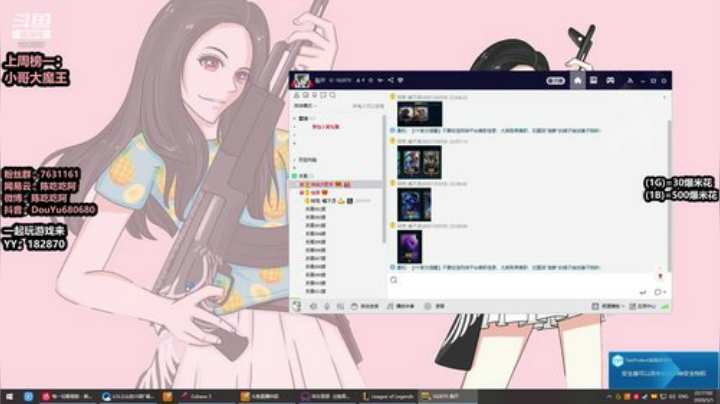Click the mouse icon at YY bottom-left
Screen dimensions: 720x404
point(297,306)
